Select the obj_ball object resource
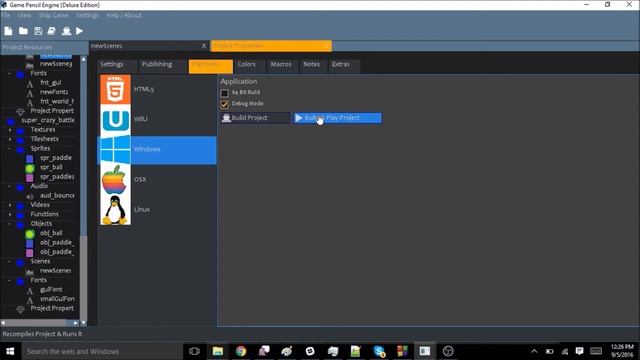This screenshot has width=640, height=360. point(51,233)
